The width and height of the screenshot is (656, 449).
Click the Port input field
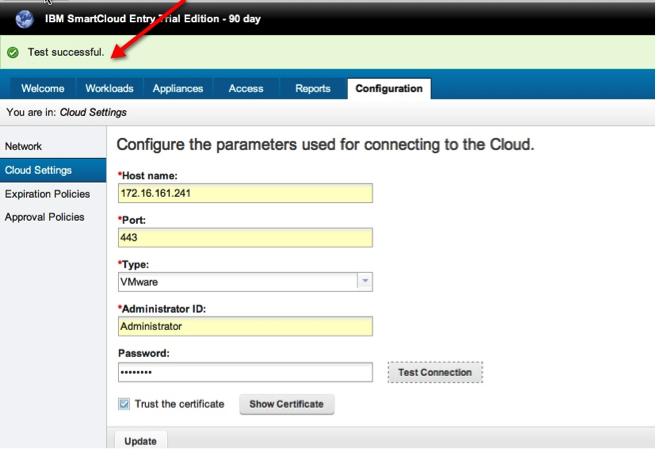[245, 238]
